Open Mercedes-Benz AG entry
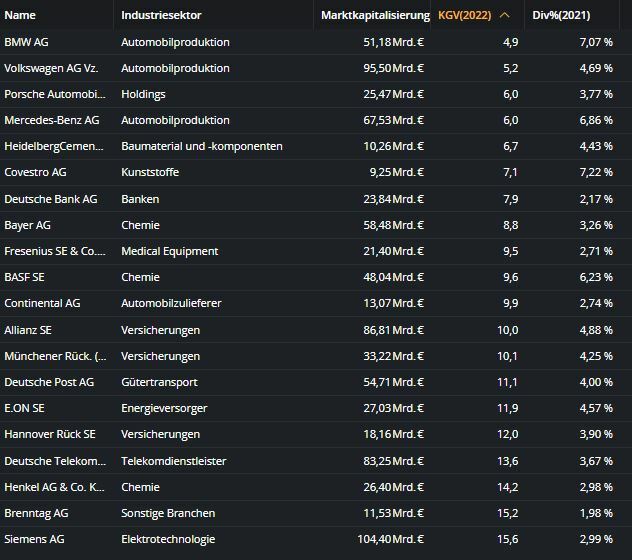632x560 pixels. 52,120
